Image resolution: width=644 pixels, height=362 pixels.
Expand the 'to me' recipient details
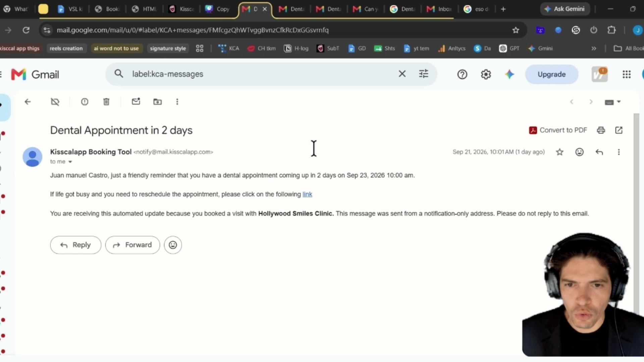(x=70, y=162)
